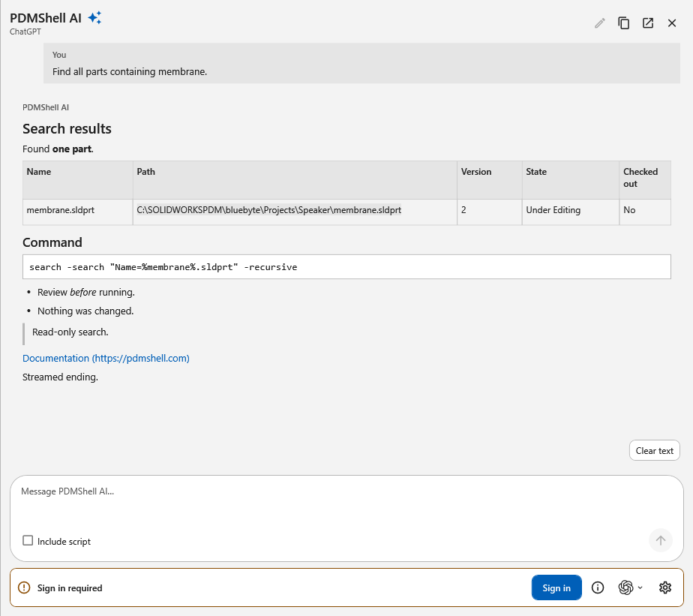Click the Checked out column header
This screenshot has height=616, width=693.
pos(645,180)
